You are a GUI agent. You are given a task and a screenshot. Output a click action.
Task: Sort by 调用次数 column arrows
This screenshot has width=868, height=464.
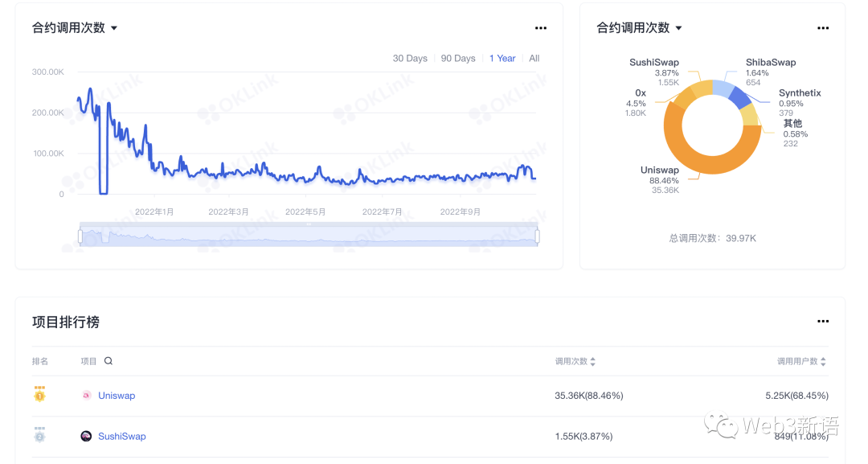(593, 362)
